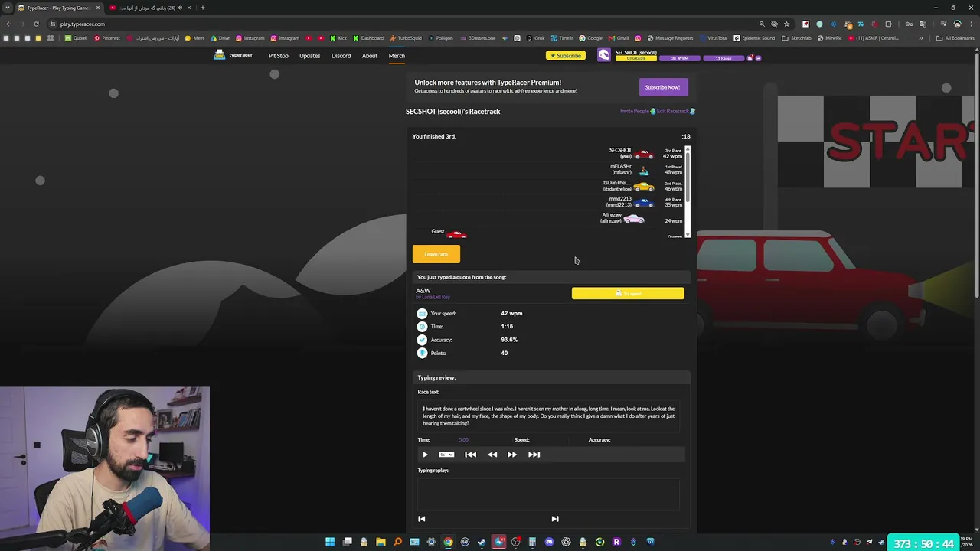The image size is (980, 551).
Task: Click the purple WPM badge in header
Action: coord(679,58)
